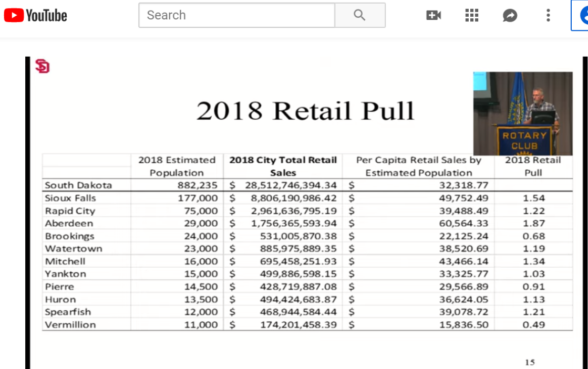Click the Vermillion city name cell

(70, 324)
